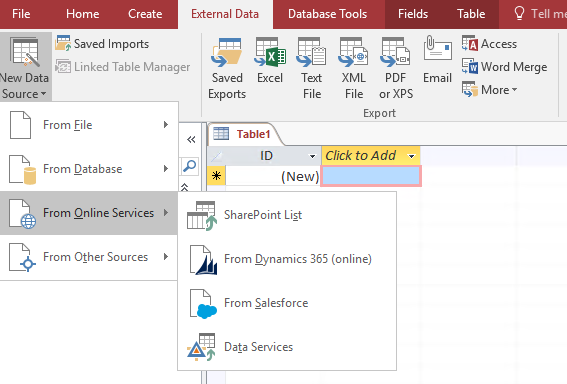Click the Word Merge icon
567x384 pixels.
point(470,67)
